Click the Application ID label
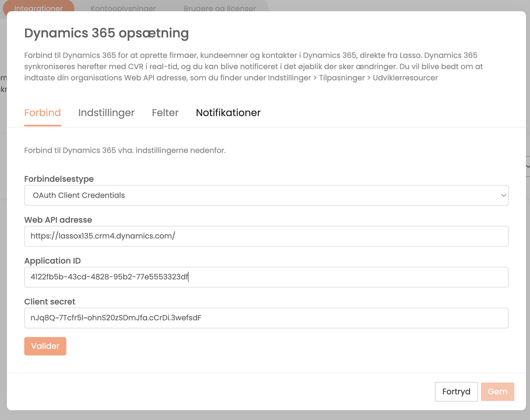 tap(52, 261)
